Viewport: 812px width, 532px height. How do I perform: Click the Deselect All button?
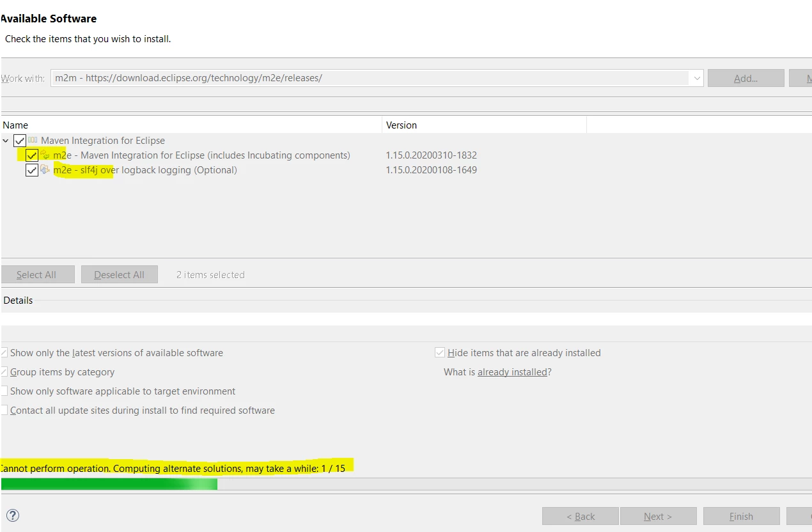point(120,274)
